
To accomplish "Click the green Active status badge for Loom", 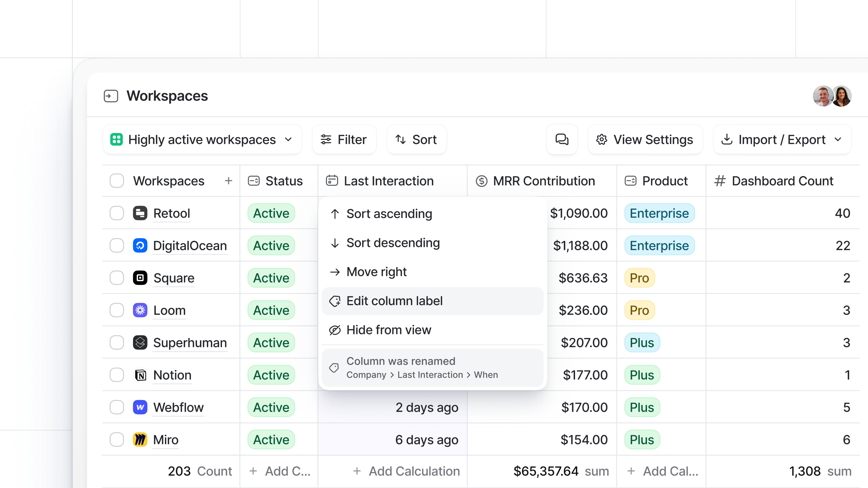I will click(x=271, y=311).
